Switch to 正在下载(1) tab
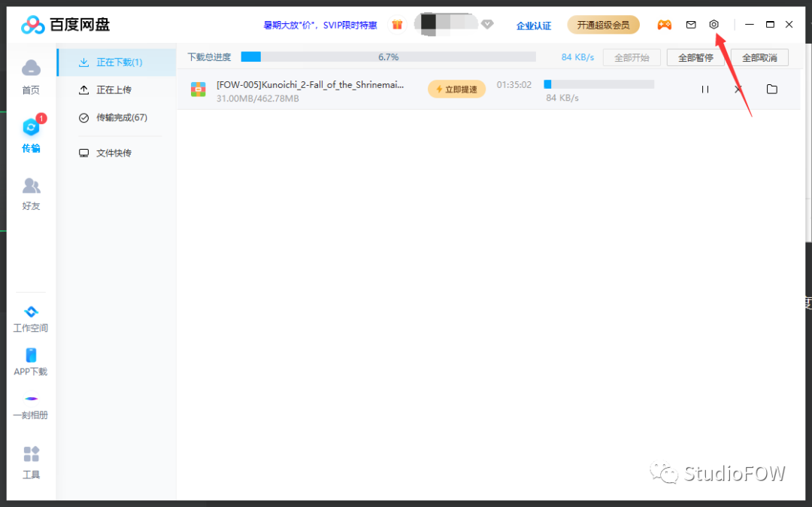Image resolution: width=812 pixels, height=507 pixels. [x=117, y=62]
